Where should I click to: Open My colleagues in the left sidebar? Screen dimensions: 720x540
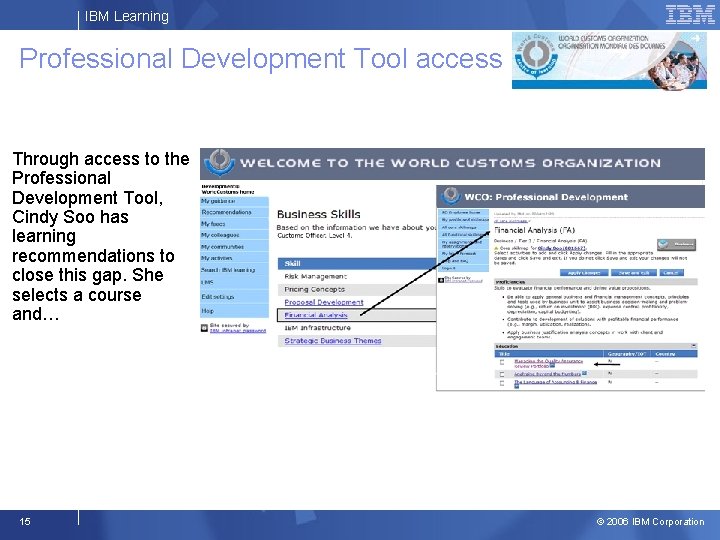(234, 235)
